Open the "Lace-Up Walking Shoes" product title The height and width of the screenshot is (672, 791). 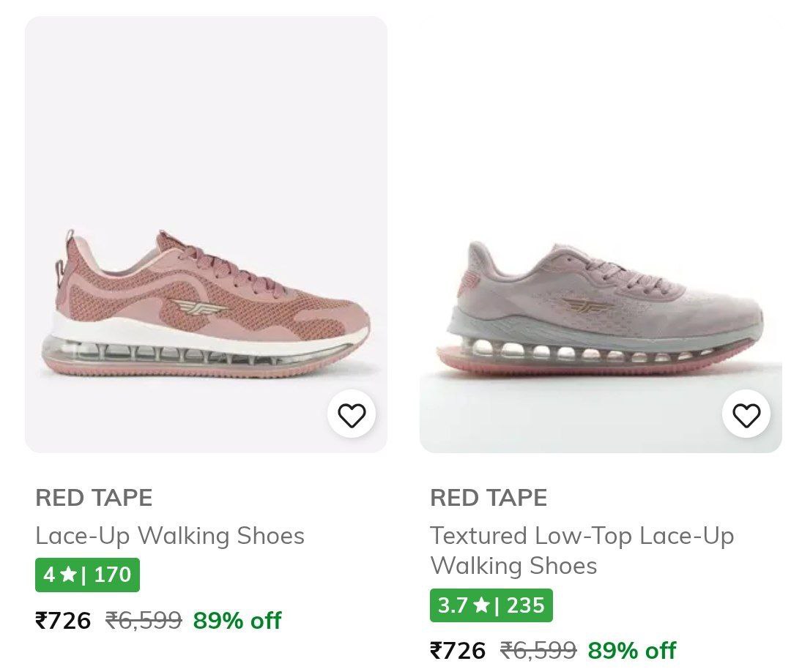pyautogui.click(x=170, y=536)
